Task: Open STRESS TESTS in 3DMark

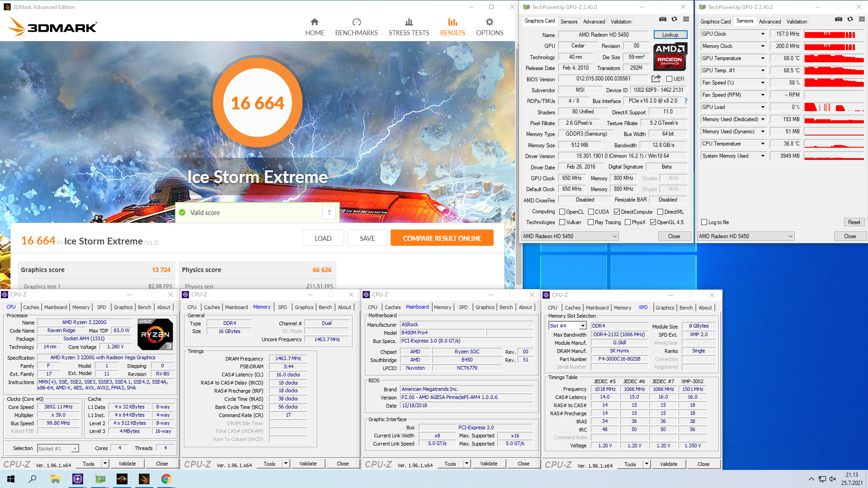Action: [409, 27]
